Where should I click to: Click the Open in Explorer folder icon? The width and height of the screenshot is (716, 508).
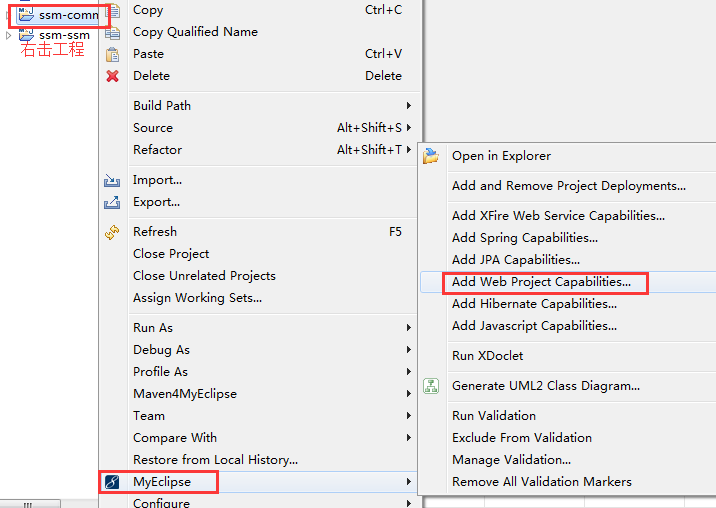pos(431,156)
